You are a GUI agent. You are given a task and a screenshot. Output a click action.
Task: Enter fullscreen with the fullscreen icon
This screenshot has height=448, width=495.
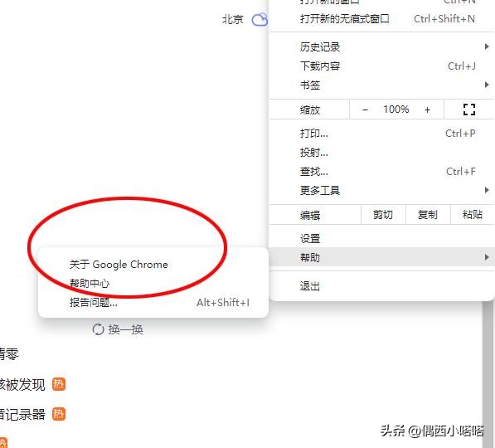468,110
